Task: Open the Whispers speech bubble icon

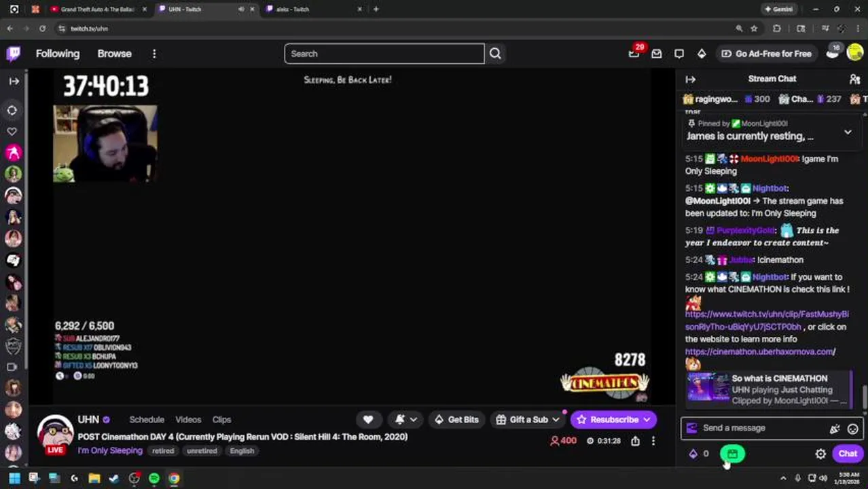Action: [x=679, y=54]
